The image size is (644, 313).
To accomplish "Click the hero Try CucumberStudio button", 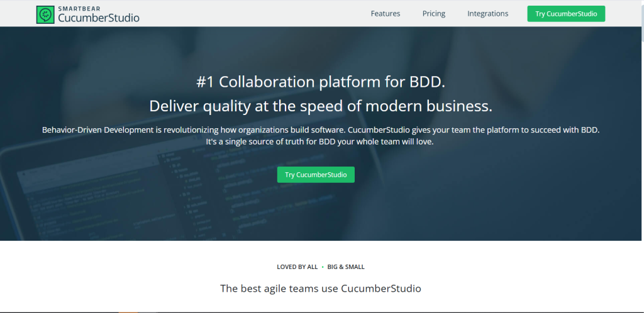I will pyautogui.click(x=316, y=175).
